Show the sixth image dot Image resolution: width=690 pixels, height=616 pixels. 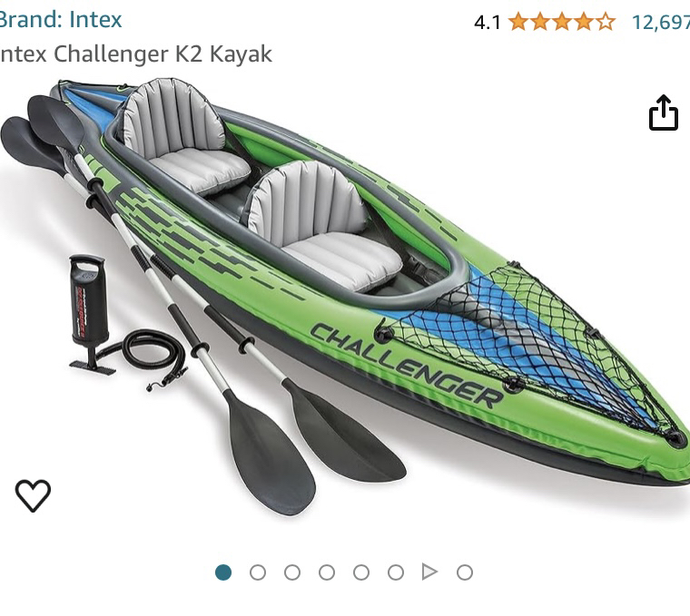[x=396, y=572]
